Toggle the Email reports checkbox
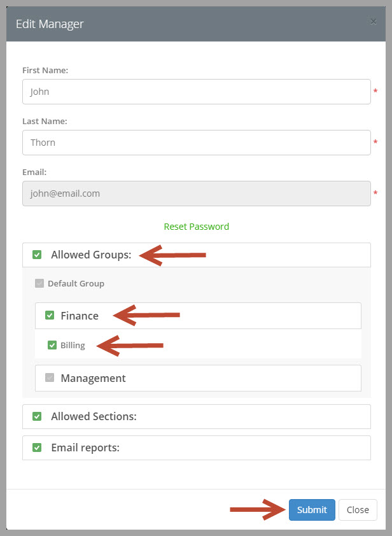Viewport: 392px width, 536px height. coord(37,448)
